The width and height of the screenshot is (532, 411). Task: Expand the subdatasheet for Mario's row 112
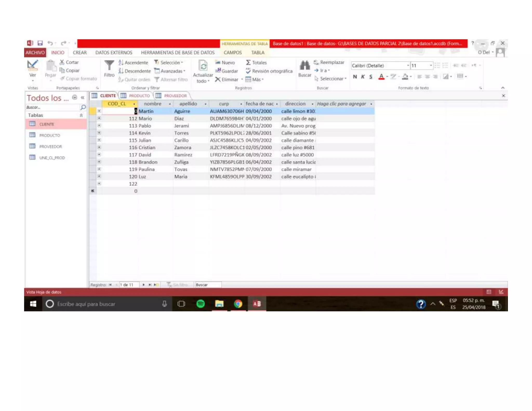pos(99,118)
